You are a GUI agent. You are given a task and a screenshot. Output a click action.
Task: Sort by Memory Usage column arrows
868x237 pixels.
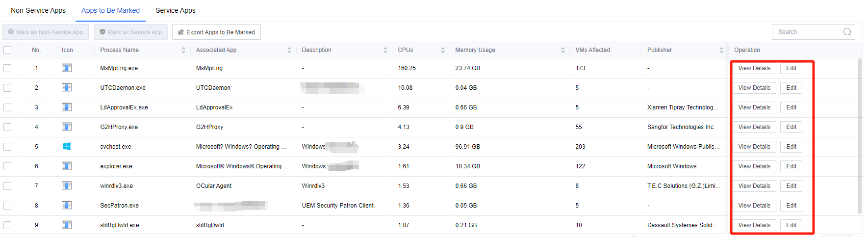tap(562, 50)
